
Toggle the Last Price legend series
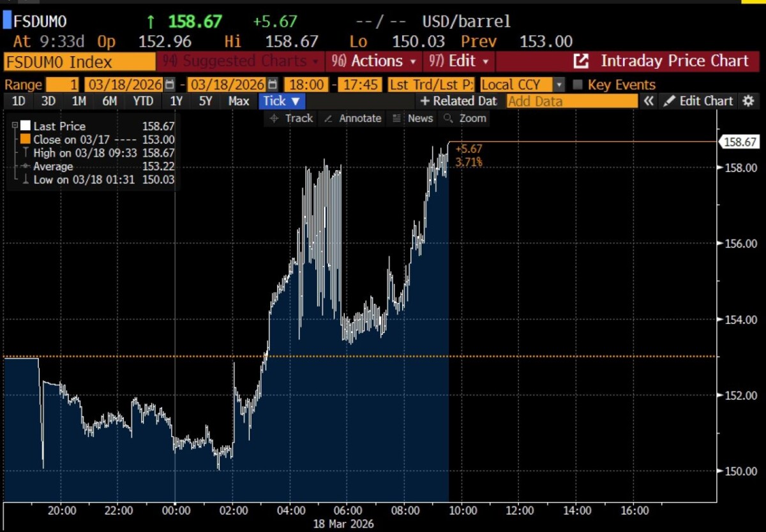[x=25, y=126]
